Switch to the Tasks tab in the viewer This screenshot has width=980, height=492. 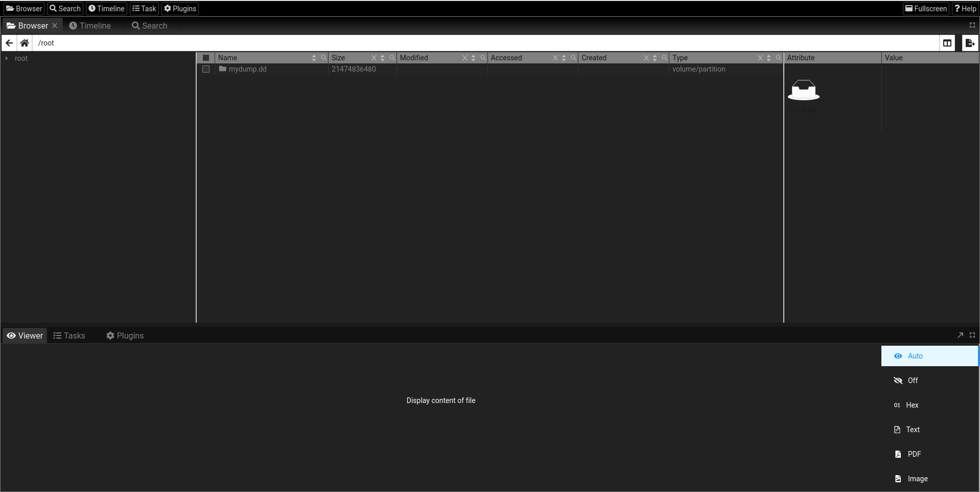coord(69,336)
